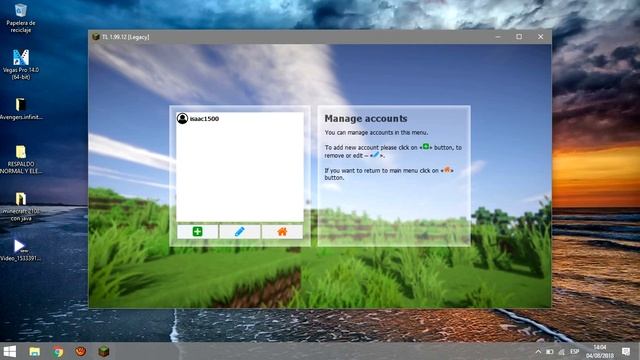Viewport: 640px width, 360px height.
Task: Click the ESP language indicator
Action: (x=574, y=351)
